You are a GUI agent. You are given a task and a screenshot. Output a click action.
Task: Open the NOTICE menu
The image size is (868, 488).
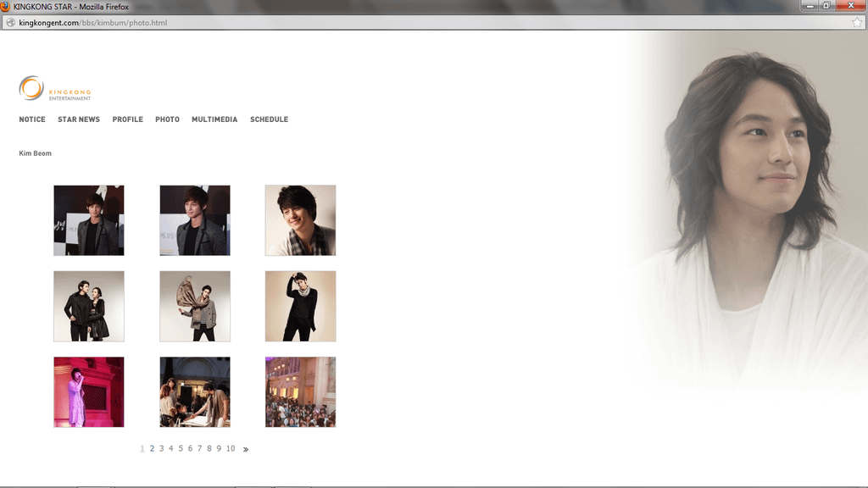(32, 119)
